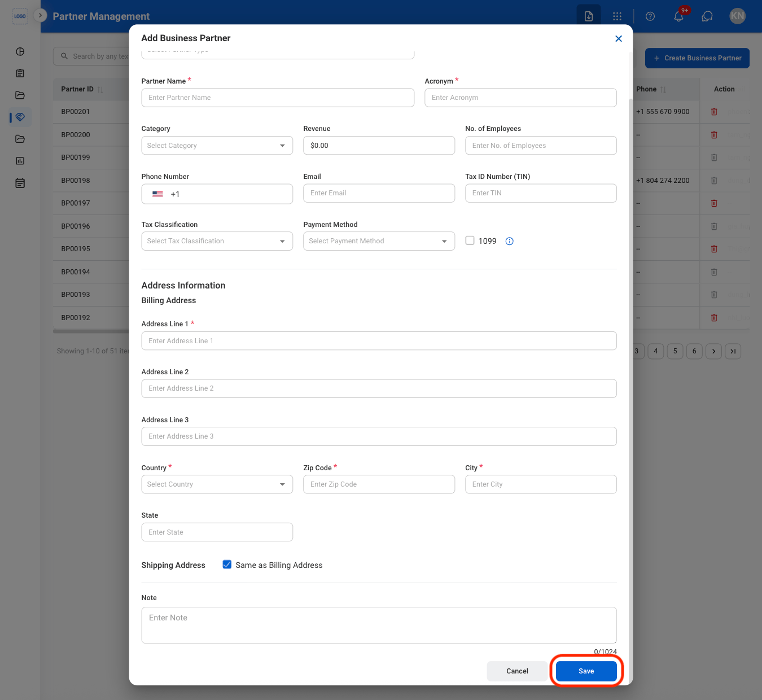
Task: Delete the BP00197 row with trash icon
Action: coord(714,203)
